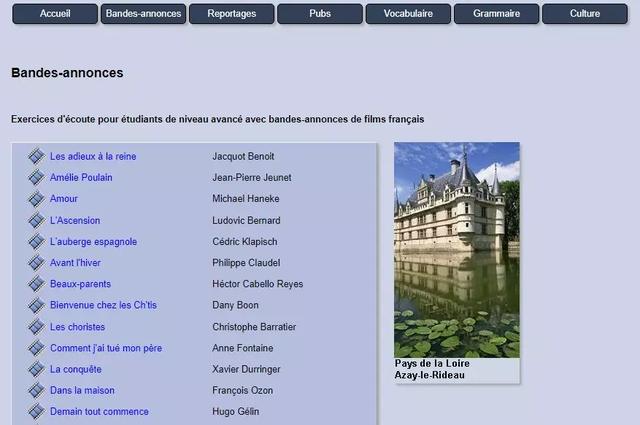Image resolution: width=640 pixels, height=425 pixels.
Task: Click director name Michael Haneke
Action: click(x=246, y=199)
